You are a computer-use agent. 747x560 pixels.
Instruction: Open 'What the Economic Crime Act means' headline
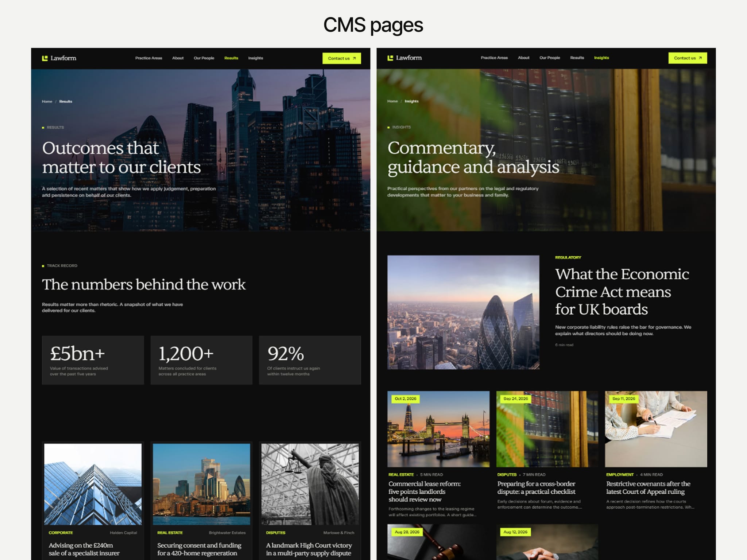pyautogui.click(x=622, y=292)
